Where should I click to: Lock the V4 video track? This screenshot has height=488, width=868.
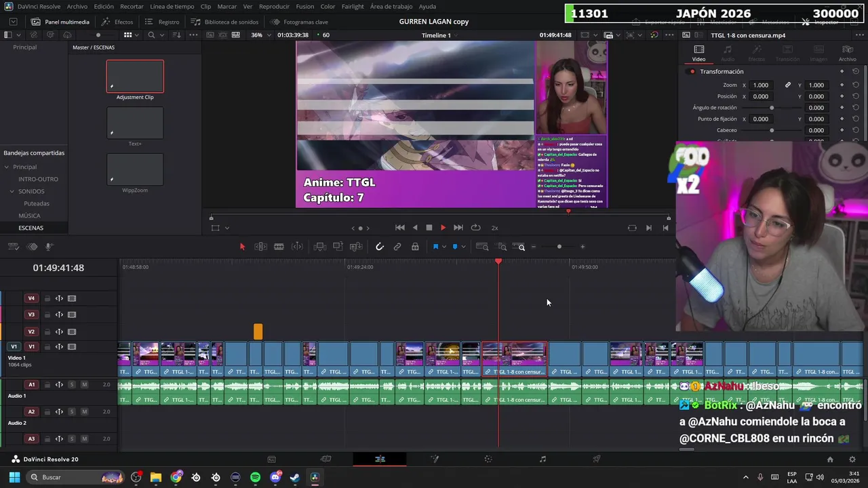click(47, 298)
